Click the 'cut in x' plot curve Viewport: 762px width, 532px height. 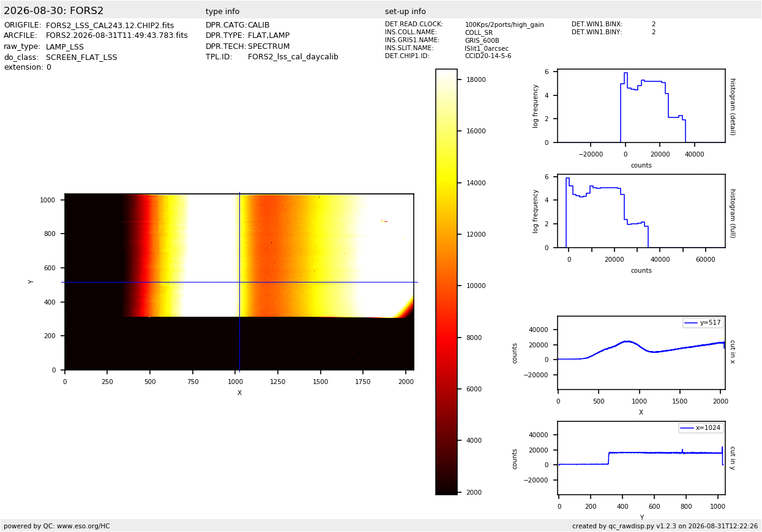click(641, 353)
